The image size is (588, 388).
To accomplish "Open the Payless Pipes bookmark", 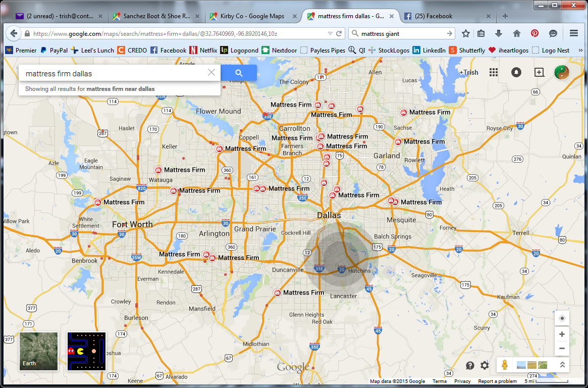I will coord(323,51).
